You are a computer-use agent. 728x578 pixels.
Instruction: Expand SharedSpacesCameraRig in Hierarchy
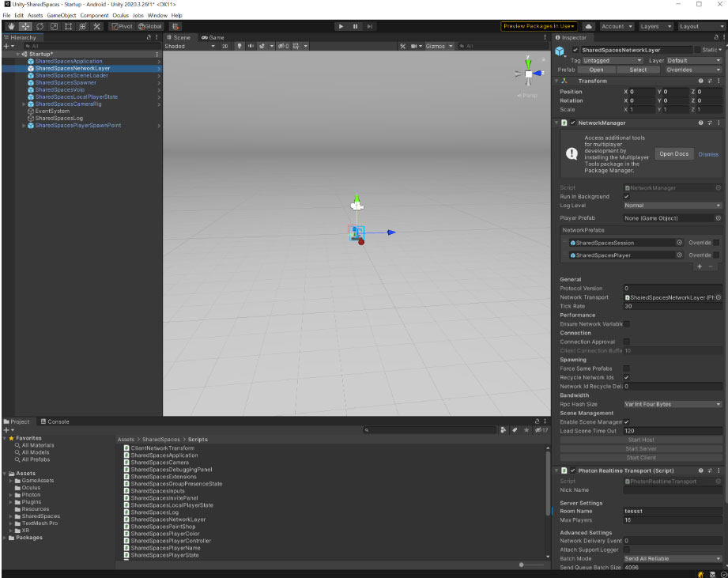25,104
